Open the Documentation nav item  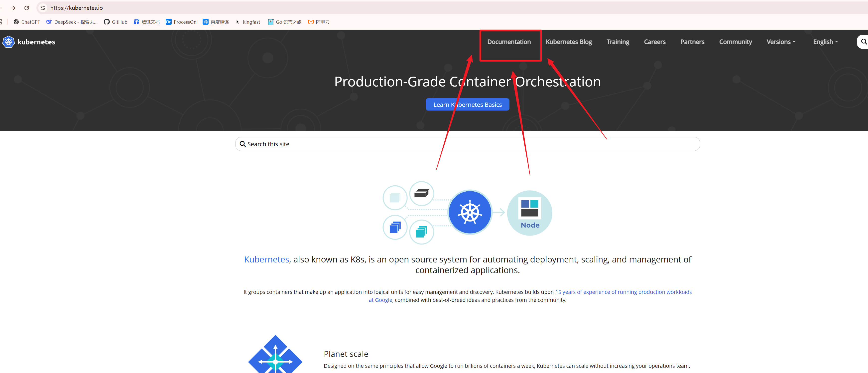[509, 42]
